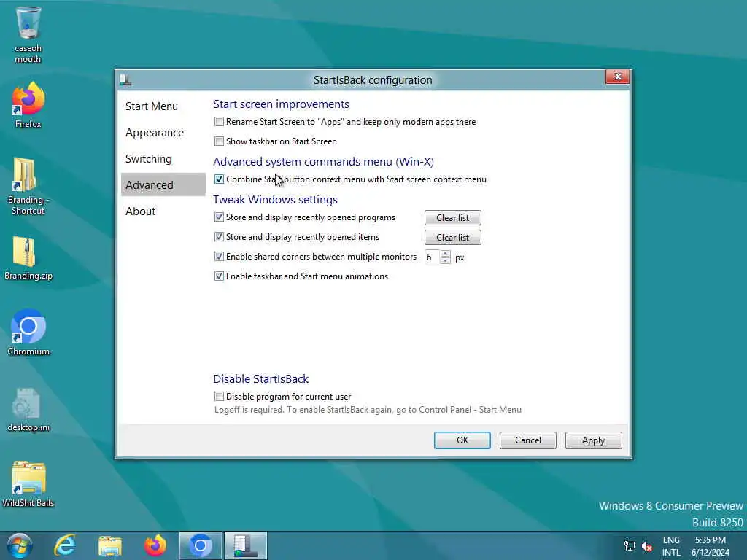This screenshot has width=747, height=560.
Task: Close the StartIsBack configuration window
Action: 618,77
